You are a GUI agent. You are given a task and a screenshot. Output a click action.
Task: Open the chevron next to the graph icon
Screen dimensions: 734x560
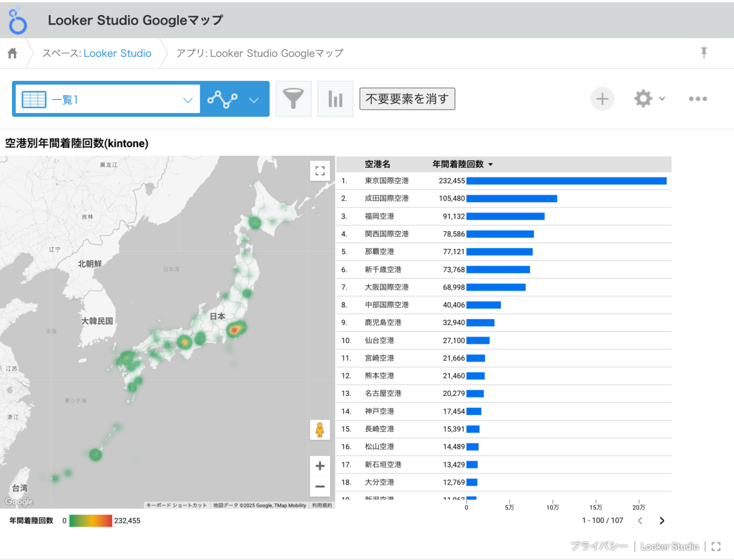click(254, 99)
